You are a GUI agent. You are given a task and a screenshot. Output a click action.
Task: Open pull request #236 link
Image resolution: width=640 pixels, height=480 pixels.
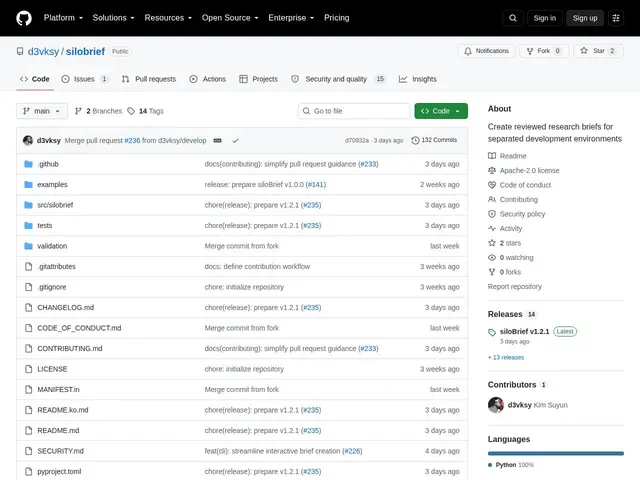coord(132,140)
